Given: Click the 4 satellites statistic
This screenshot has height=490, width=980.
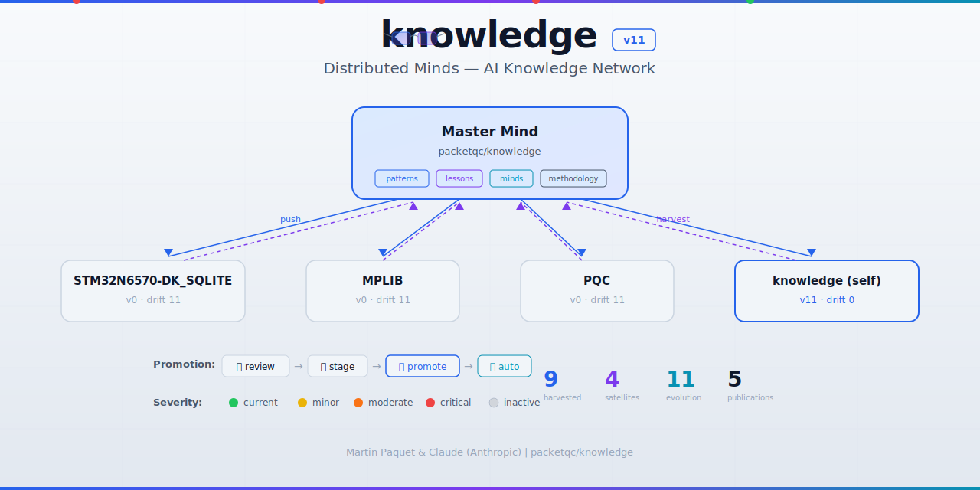Looking at the screenshot, I should tap(622, 385).
